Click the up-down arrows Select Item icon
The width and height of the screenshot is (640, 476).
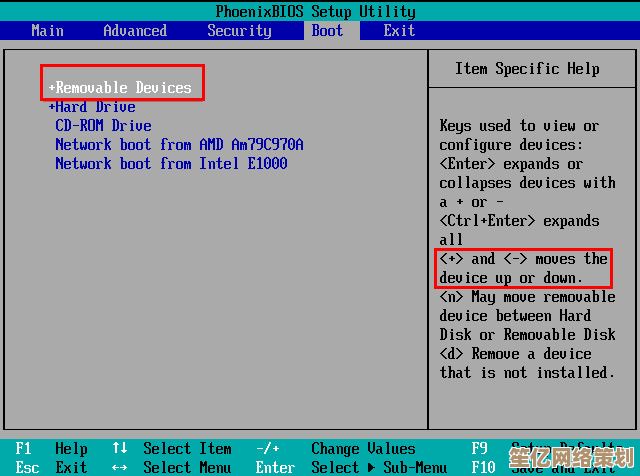point(120,449)
